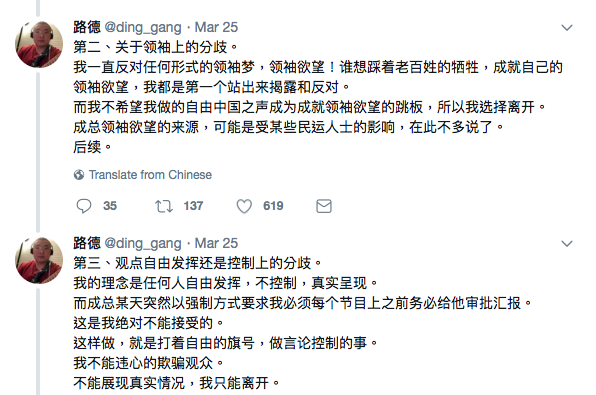The image size is (596, 395).
Task: Like the tweet showing 619 likes
Action: coord(244,206)
